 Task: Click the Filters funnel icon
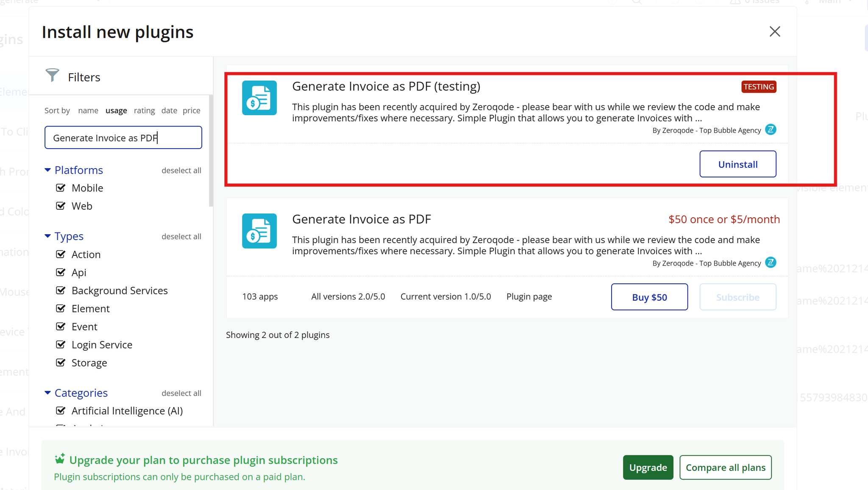click(52, 75)
